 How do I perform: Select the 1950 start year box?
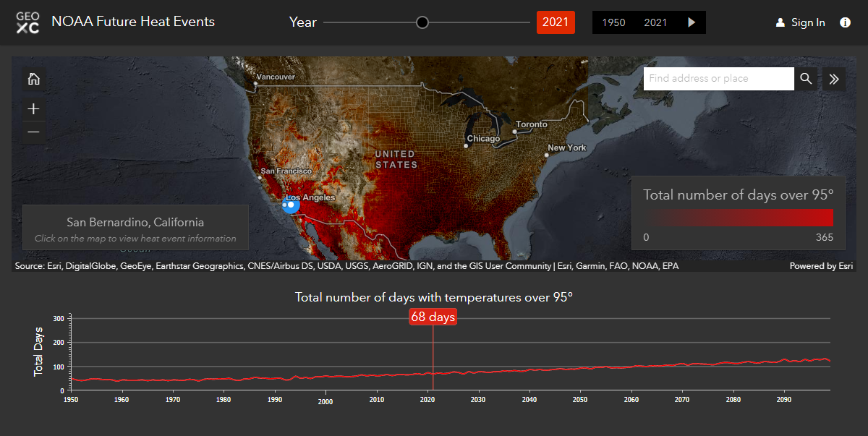coord(613,22)
